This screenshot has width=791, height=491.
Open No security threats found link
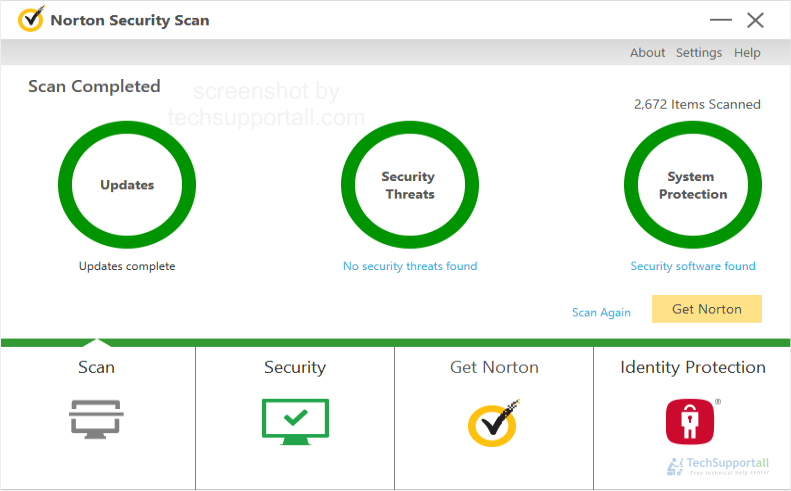point(410,266)
